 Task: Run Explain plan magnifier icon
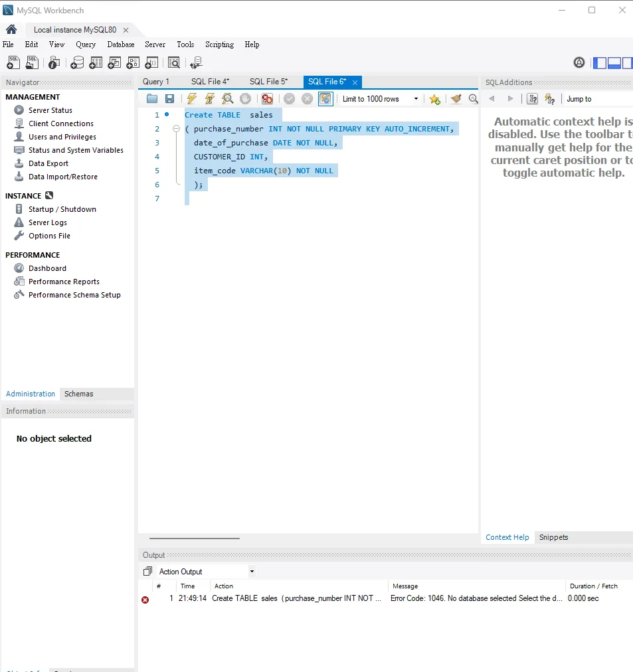[x=228, y=99]
